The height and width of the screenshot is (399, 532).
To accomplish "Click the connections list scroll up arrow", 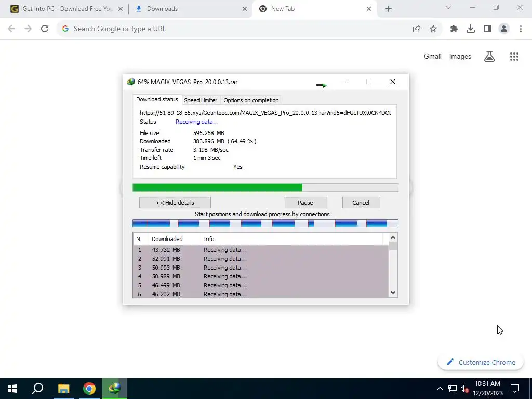I will click(x=393, y=237).
